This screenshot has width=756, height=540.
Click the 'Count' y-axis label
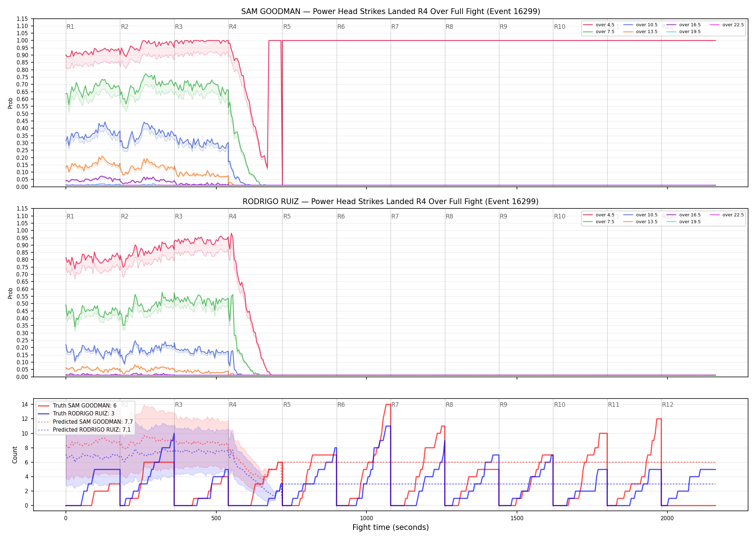[15, 455]
